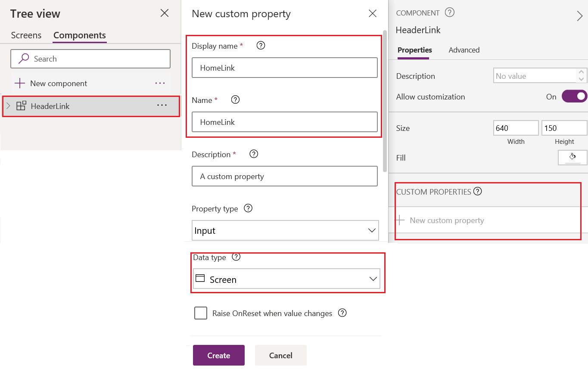Open the Data type dropdown showing Screen

tap(287, 279)
